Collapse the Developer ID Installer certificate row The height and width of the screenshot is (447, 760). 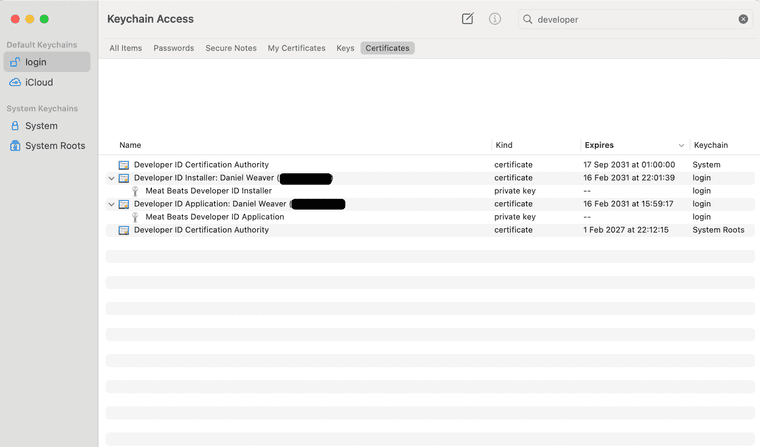(x=111, y=178)
